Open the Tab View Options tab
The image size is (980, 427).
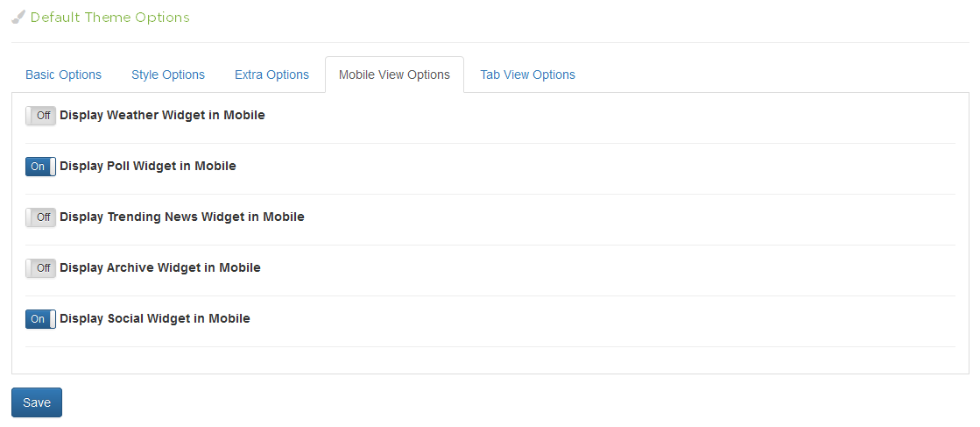527,75
